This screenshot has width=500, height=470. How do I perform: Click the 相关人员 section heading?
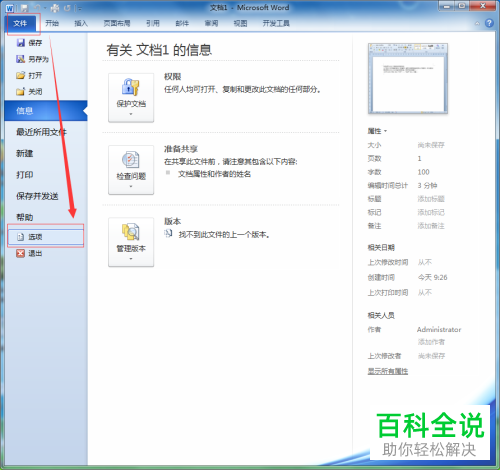(x=381, y=315)
